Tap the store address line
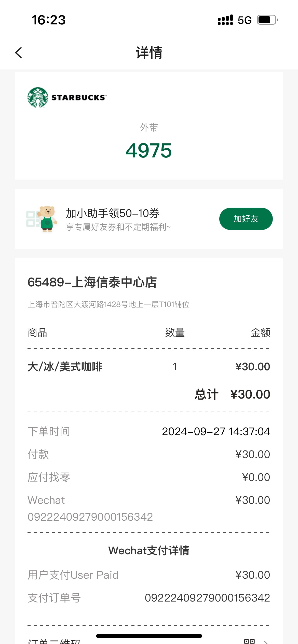This screenshot has width=298, height=644. 109,304
